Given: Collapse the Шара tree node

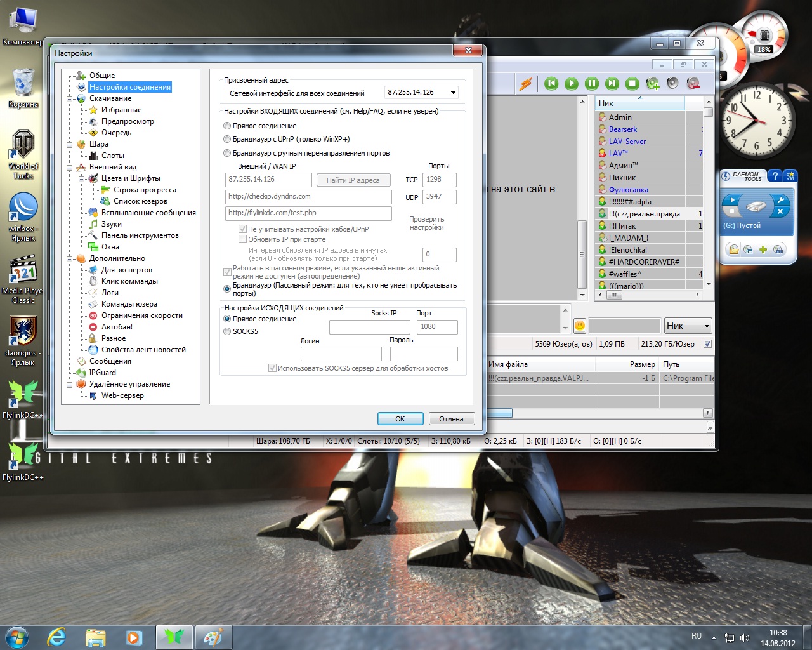Looking at the screenshot, I should [70, 145].
